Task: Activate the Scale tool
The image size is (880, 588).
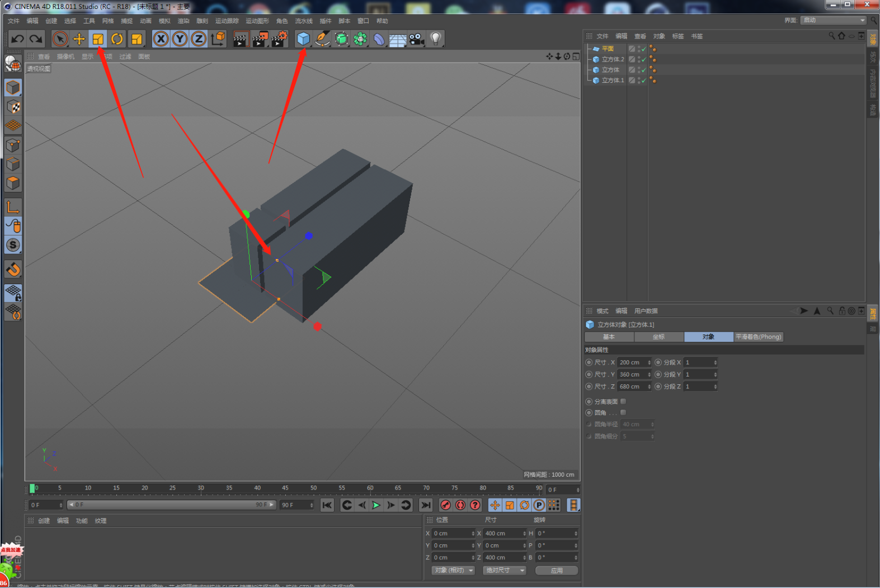Action: tap(98, 39)
